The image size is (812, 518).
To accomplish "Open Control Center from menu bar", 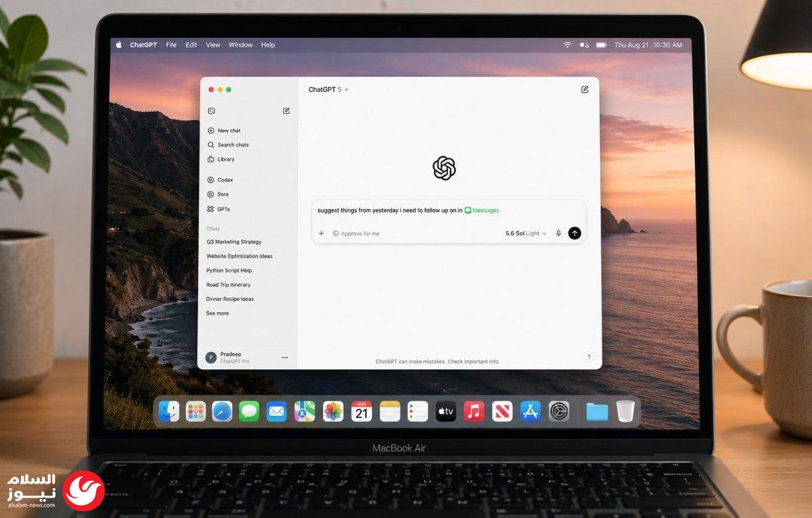I will tap(584, 45).
